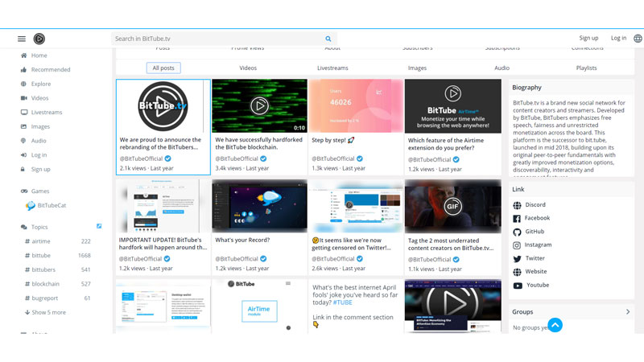Open the language globe icon

pyautogui.click(x=638, y=38)
